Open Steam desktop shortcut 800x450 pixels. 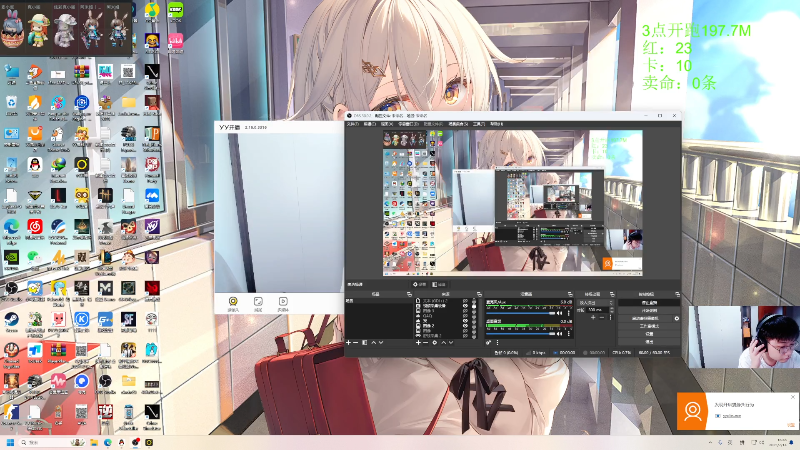click(x=11, y=320)
